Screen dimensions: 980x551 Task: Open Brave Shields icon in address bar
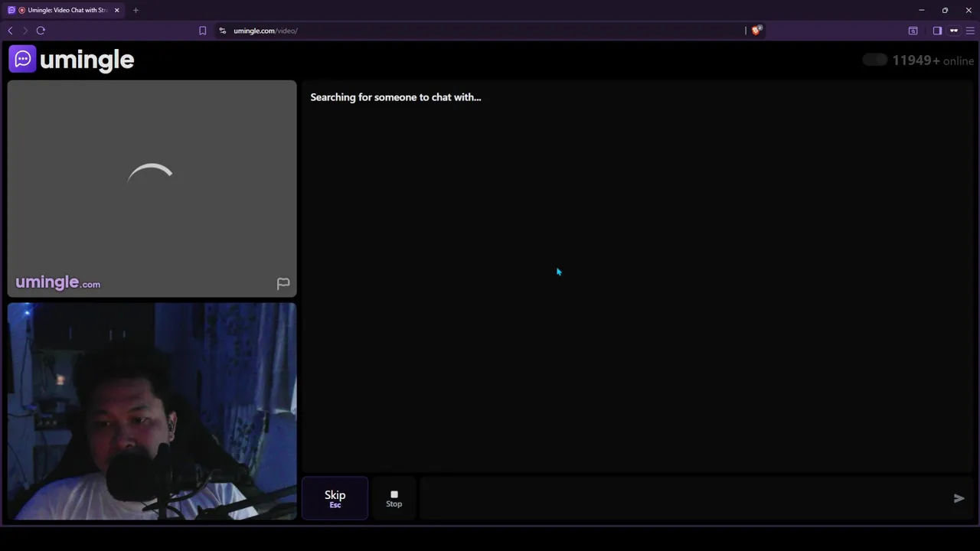coord(756,31)
